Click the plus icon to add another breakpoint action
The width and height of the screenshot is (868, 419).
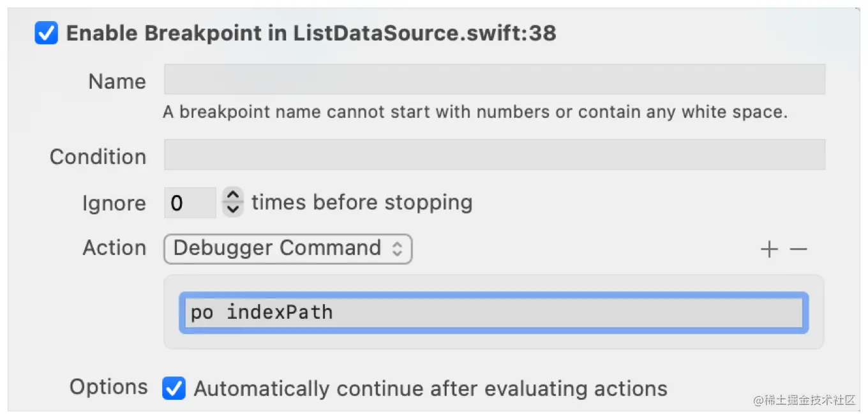(x=769, y=249)
